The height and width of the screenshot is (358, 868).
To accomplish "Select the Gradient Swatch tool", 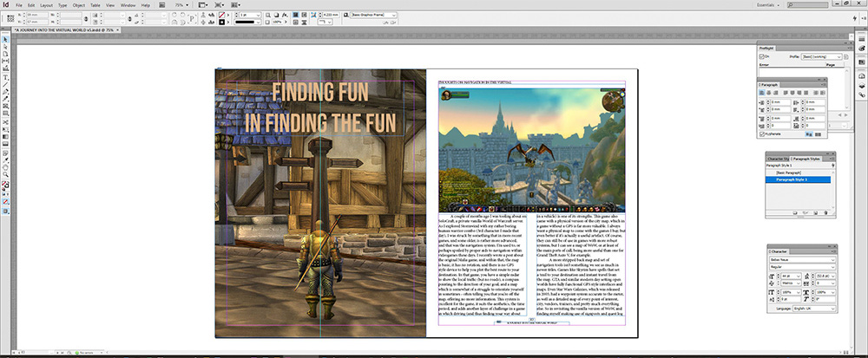I will click(7, 136).
